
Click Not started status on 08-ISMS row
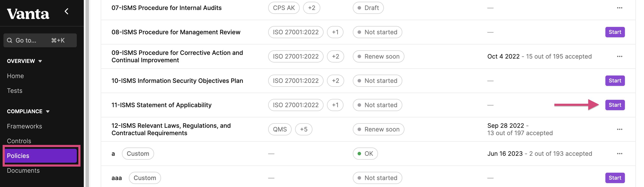point(377,32)
